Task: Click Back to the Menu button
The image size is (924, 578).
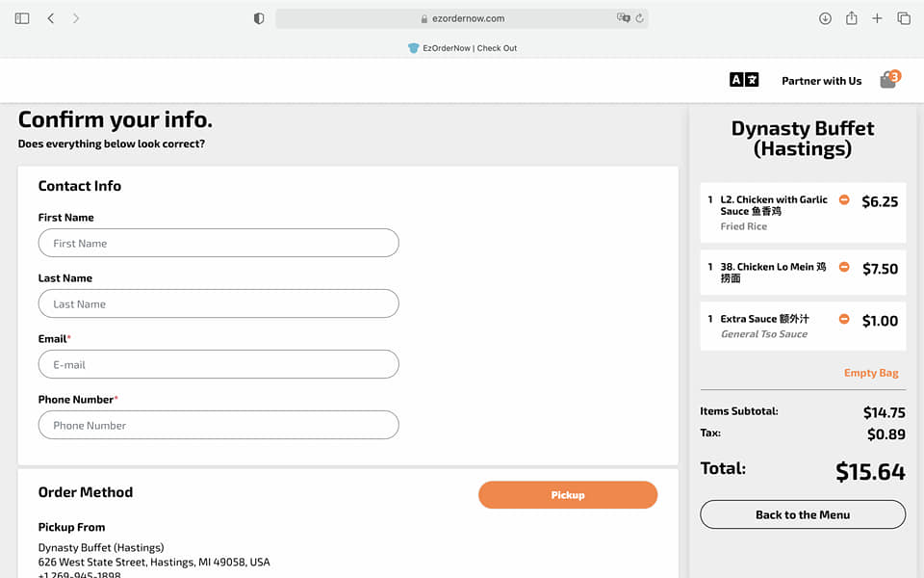Action: click(802, 514)
